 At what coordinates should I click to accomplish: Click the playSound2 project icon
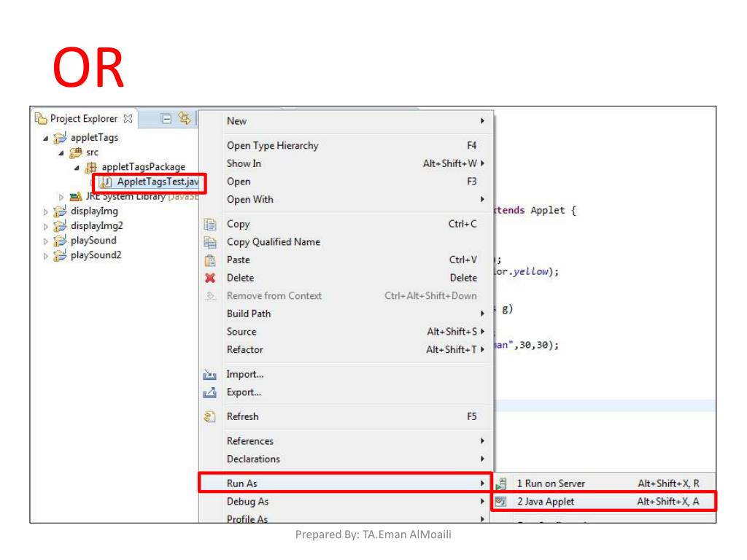[60, 256]
